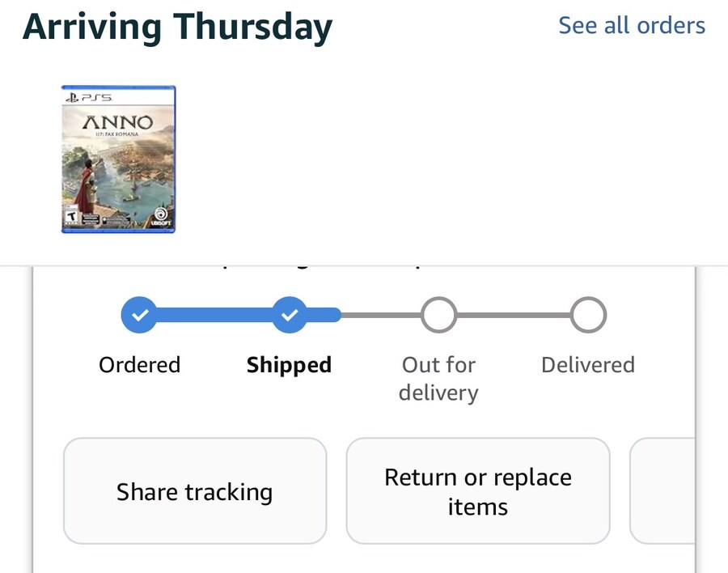The image size is (728, 573).
Task: Tap Return or replace items button
Action: (477, 491)
